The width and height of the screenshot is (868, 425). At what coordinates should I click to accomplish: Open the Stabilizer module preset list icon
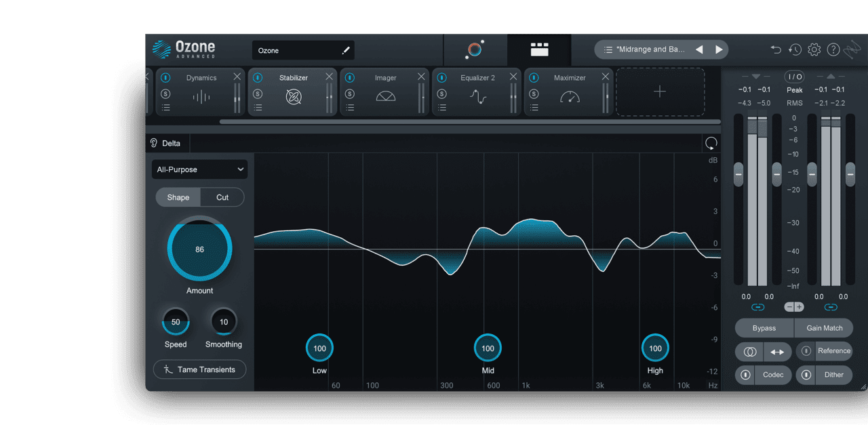point(258,107)
